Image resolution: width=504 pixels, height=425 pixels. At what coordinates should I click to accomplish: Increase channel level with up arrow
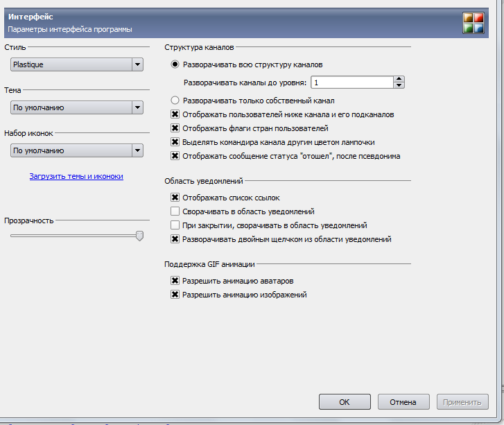pyautogui.click(x=399, y=79)
